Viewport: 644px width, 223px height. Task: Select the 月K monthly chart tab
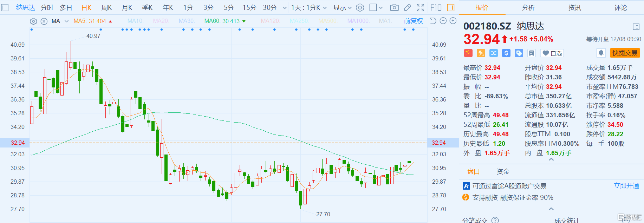pos(127,7)
